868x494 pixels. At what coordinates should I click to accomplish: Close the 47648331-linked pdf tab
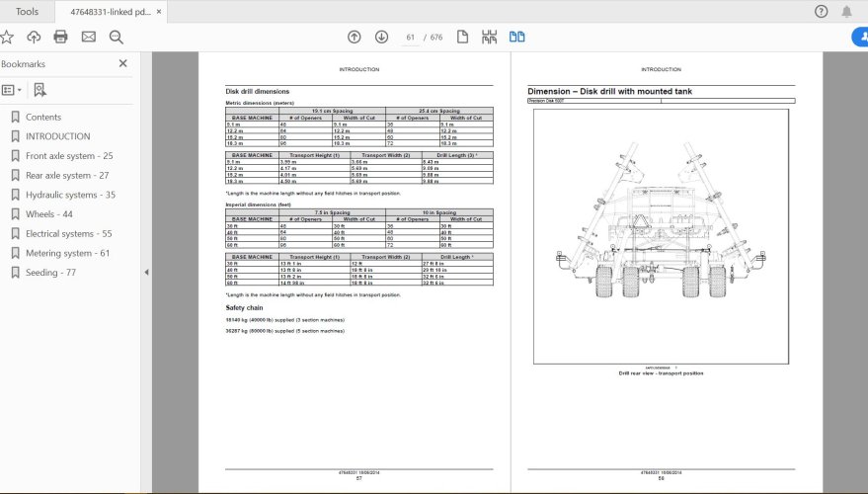159,12
